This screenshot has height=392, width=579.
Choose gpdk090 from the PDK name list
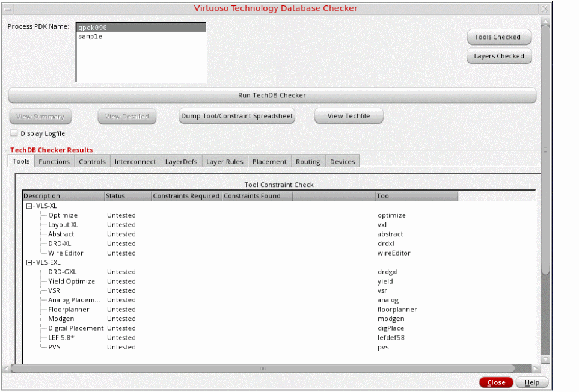click(93, 28)
